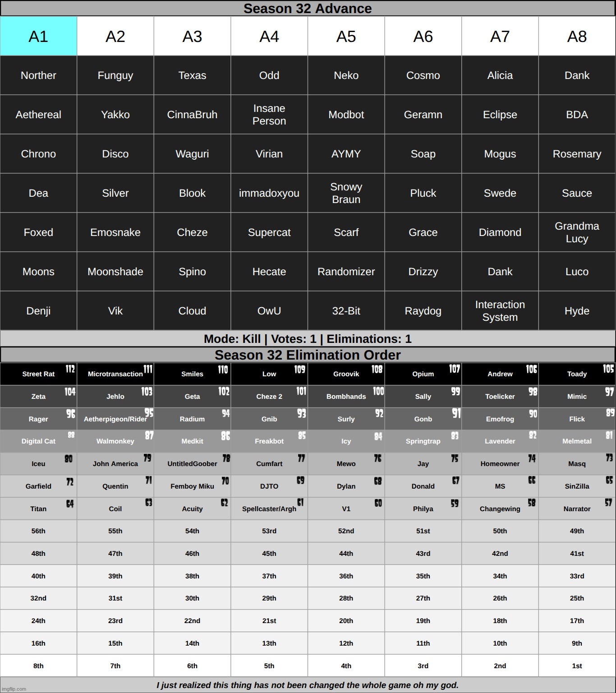Select the 91 badge beside Gonb

(x=456, y=413)
